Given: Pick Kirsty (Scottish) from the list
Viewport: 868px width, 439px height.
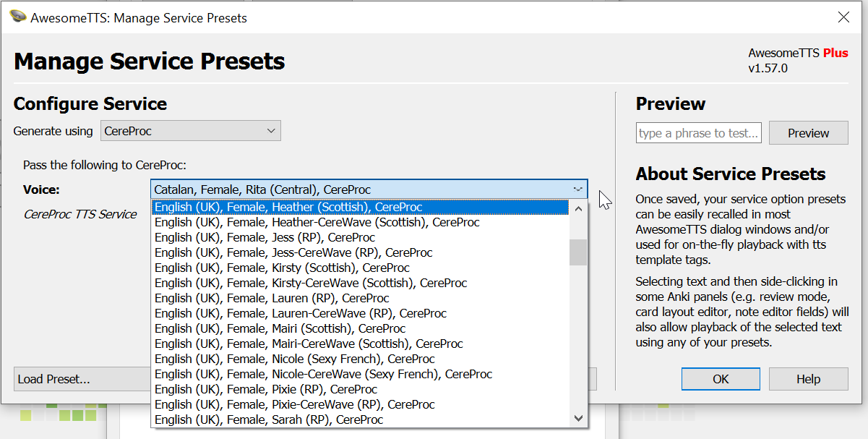Looking at the screenshot, I should 282,268.
